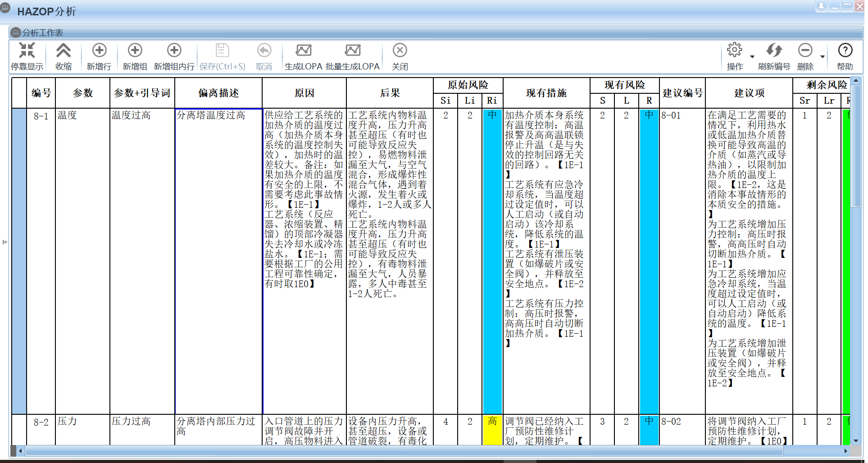This screenshot has height=463, width=868.
Task: Click the 后果 column header
Action: [390, 93]
